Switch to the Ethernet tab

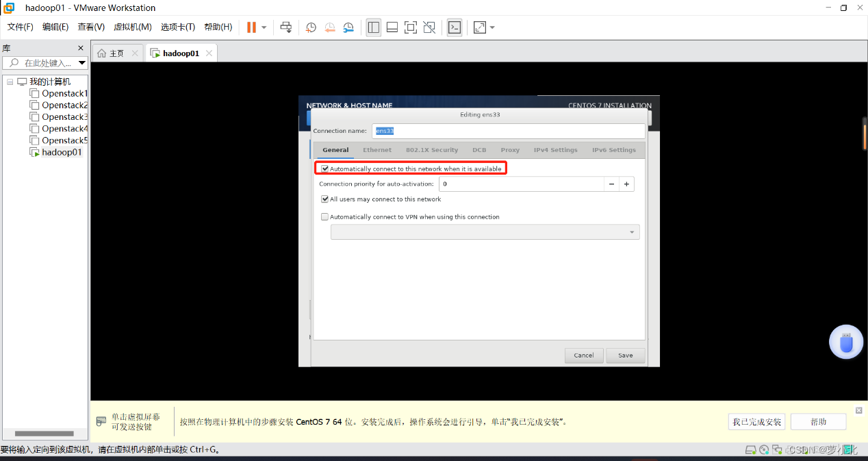pyautogui.click(x=377, y=150)
